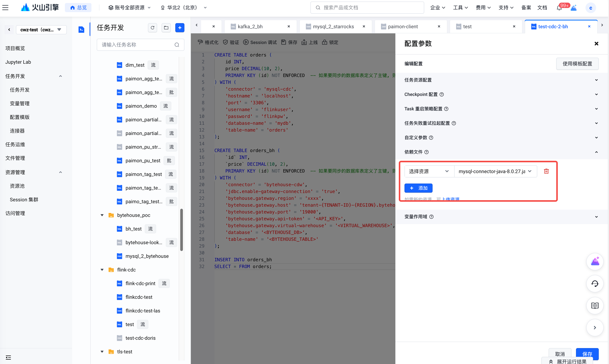Open the cwz-test project selector dropdown
The height and width of the screenshot is (364, 609).
(41, 30)
